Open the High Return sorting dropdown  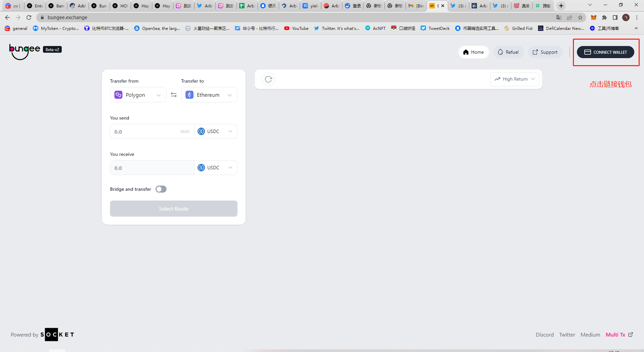point(515,79)
